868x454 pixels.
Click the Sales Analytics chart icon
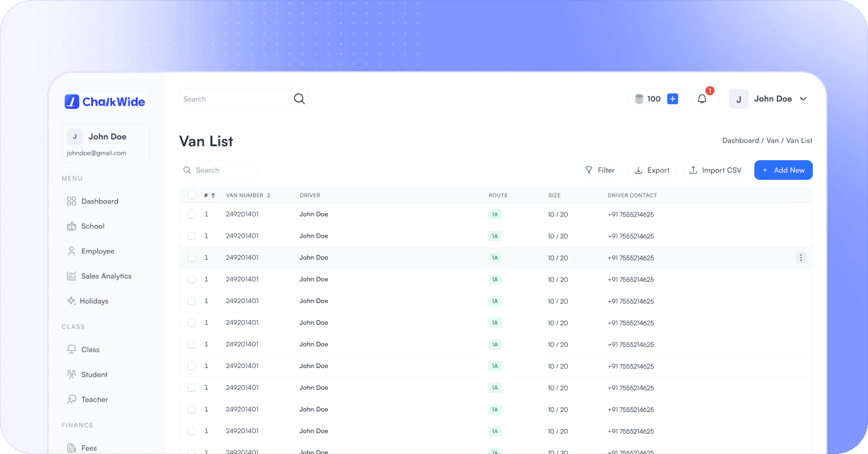(x=71, y=276)
